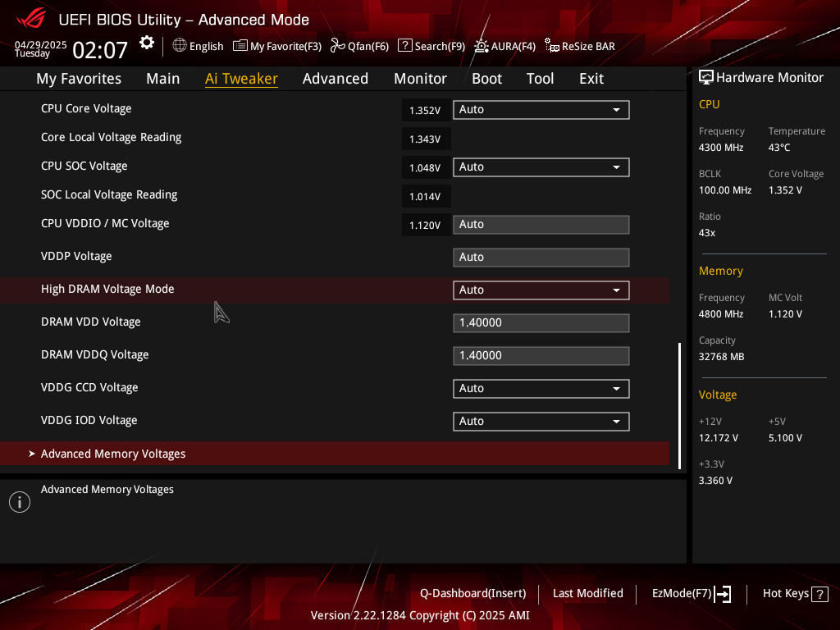Click the My Favorite(F3) label

(x=285, y=47)
